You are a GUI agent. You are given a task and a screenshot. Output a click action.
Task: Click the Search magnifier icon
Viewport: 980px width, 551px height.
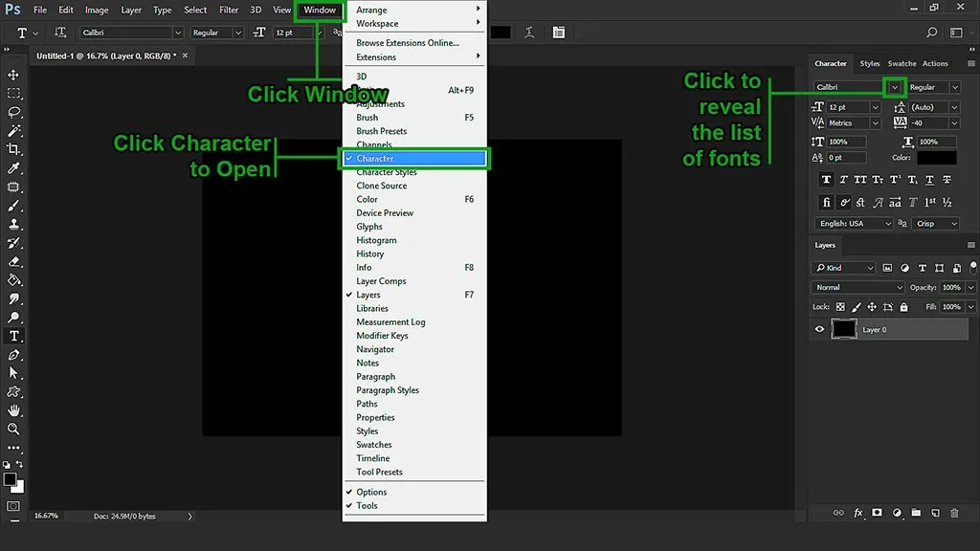[x=931, y=33]
